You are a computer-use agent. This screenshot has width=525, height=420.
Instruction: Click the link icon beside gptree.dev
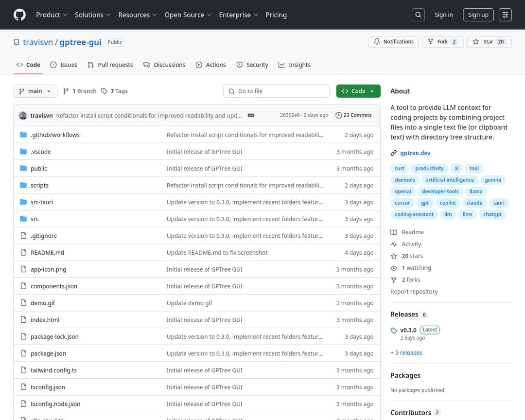tap(394, 153)
